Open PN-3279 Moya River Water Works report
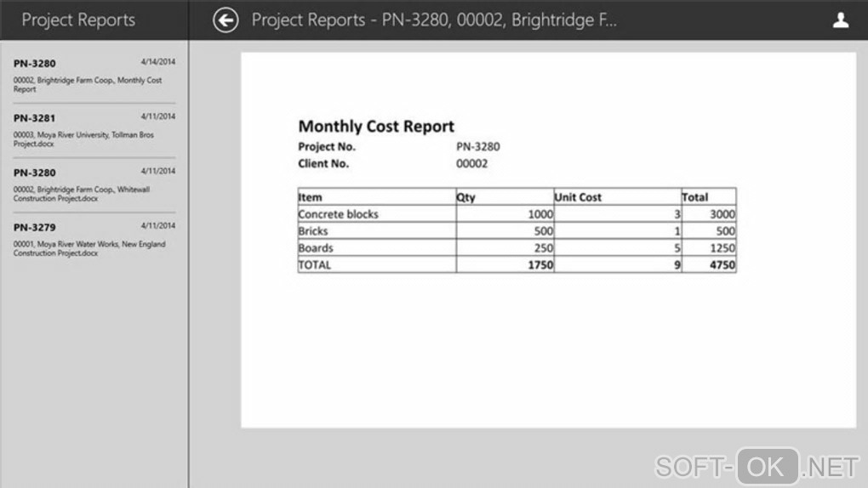 94,240
